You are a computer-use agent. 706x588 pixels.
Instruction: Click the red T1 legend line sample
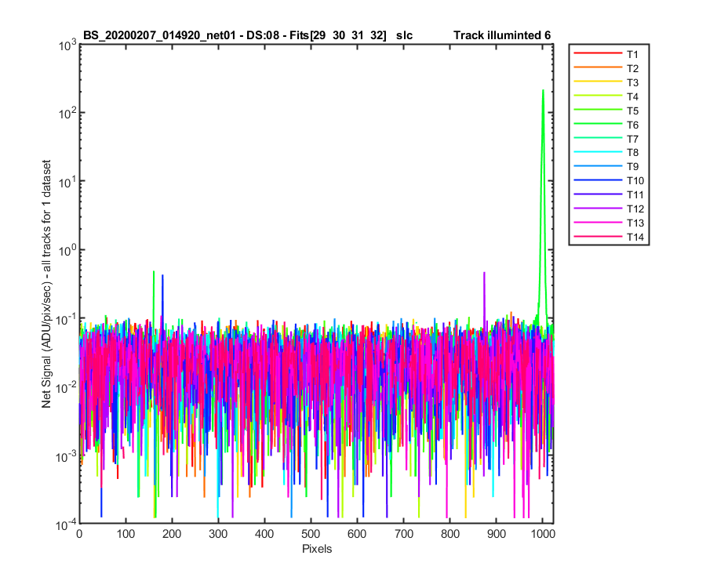[598, 53]
